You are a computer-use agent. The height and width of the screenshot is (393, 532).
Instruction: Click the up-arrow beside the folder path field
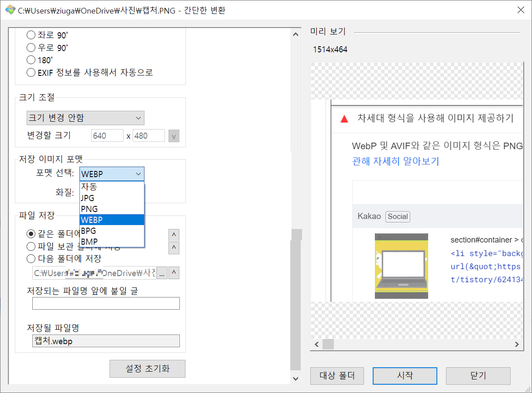coord(173,273)
